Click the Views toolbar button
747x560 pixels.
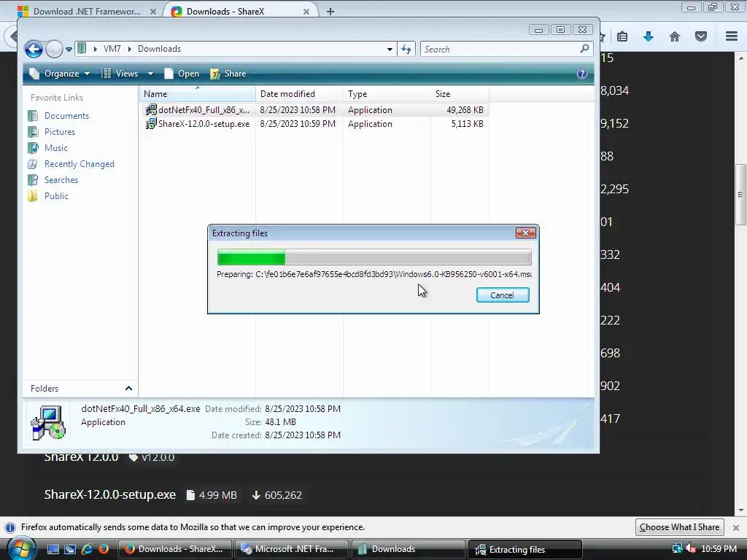coord(120,74)
